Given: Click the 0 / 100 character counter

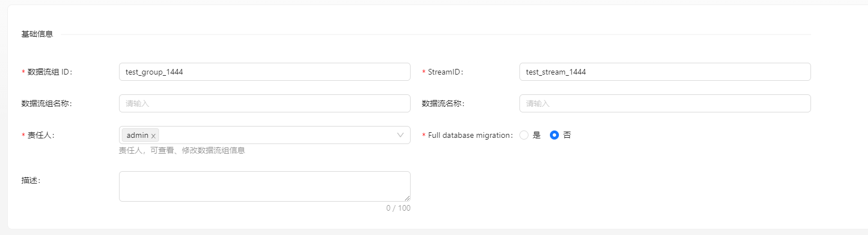Looking at the screenshot, I should tap(398, 208).
